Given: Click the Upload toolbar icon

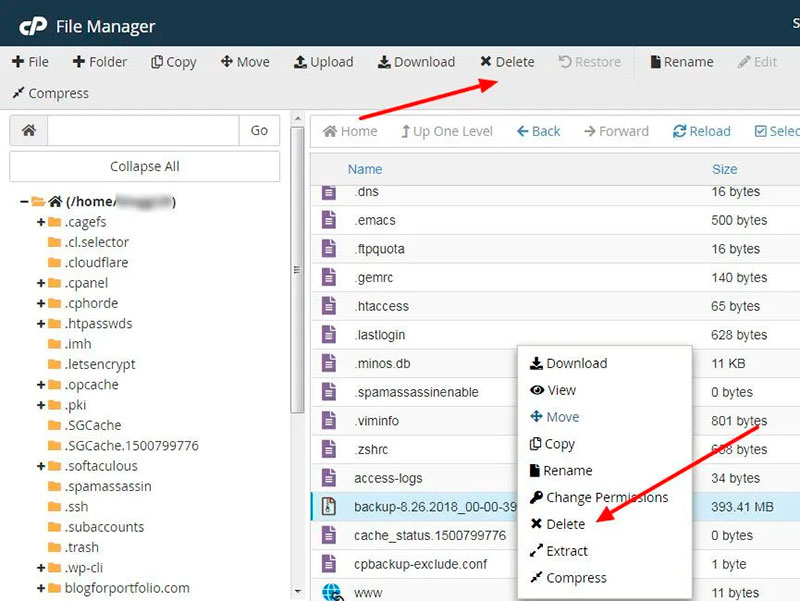Looking at the screenshot, I should point(300,62).
